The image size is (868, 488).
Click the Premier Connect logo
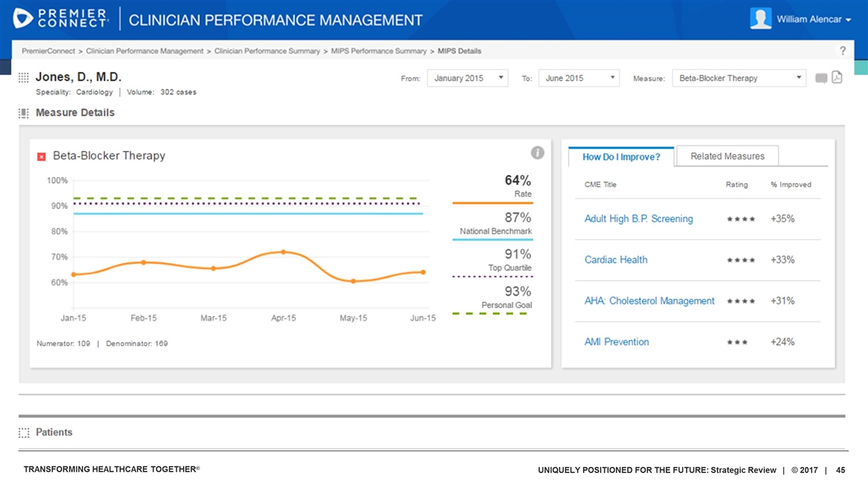61,18
